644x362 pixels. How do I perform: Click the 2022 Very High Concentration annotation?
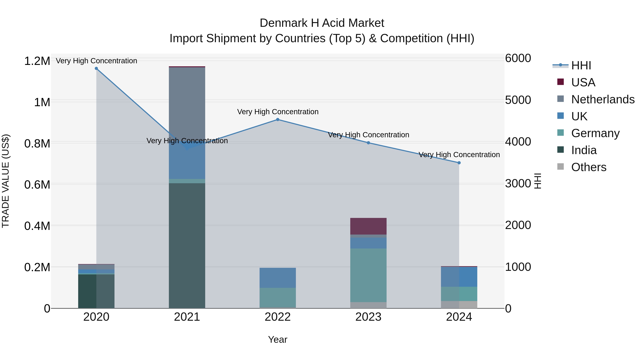[x=278, y=112]
